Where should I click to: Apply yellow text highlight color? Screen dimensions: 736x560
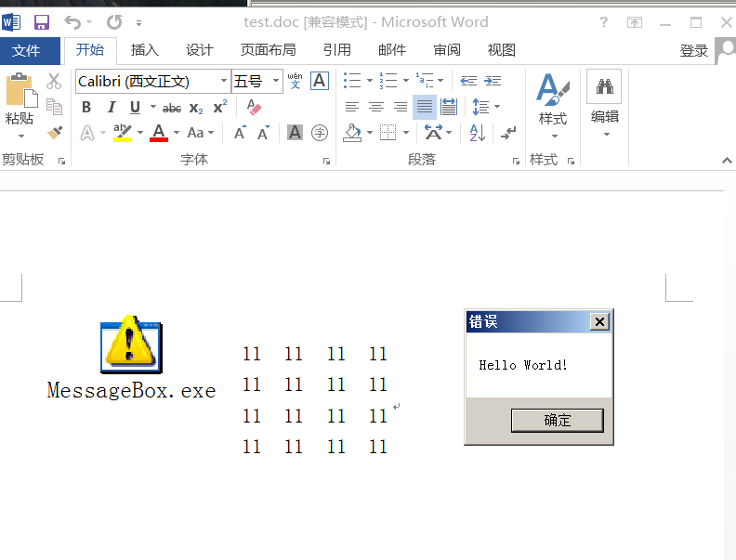(x=123, y=133)
